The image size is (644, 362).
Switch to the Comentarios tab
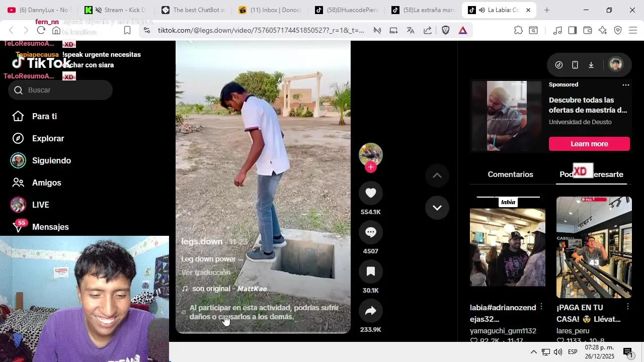pyautogui.click(x=510, y=174)
